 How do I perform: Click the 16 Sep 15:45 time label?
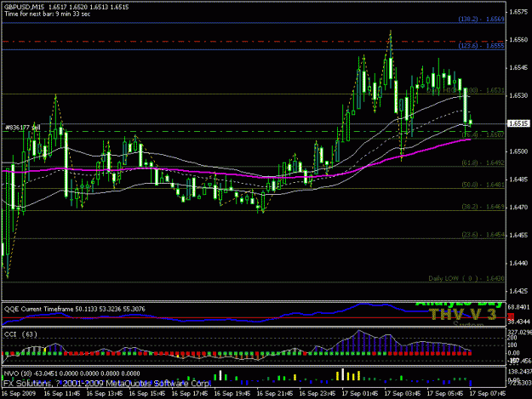pos(147,394)
